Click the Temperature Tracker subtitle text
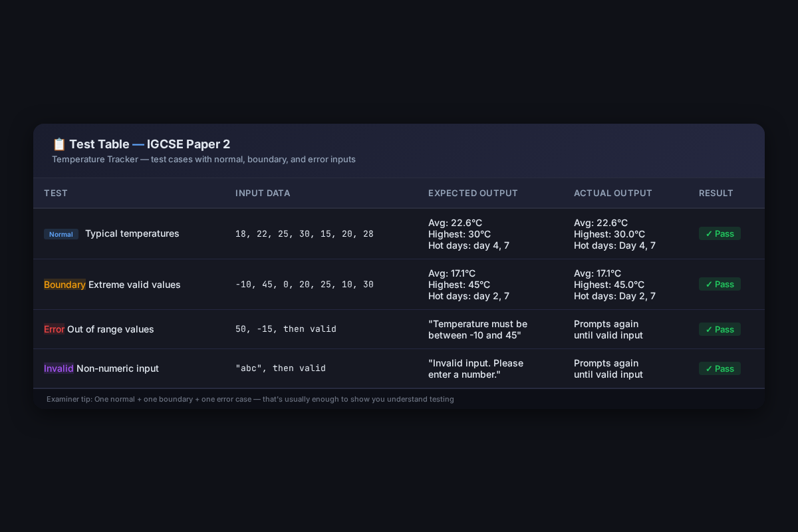This screenshot has height=532, width=798. tap(203, 160)
